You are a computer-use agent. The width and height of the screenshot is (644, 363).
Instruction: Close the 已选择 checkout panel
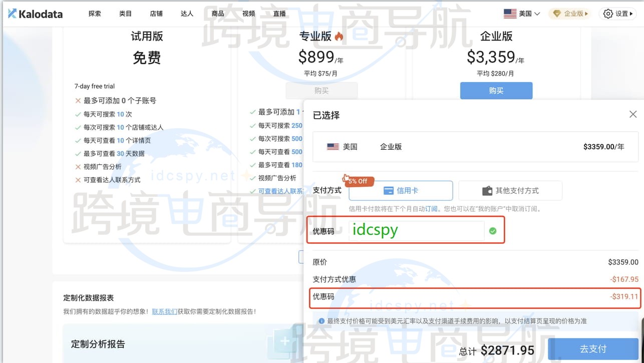pyautogui.click(x=633, y=115)
